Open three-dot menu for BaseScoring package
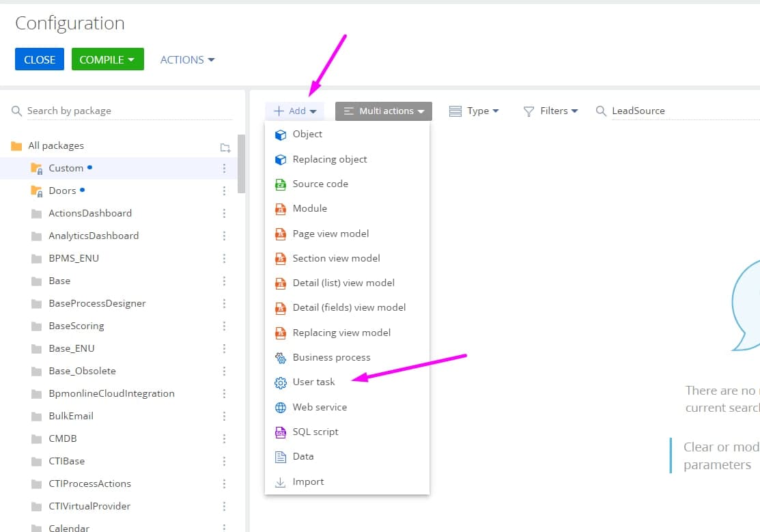 [x=224, y=326]
